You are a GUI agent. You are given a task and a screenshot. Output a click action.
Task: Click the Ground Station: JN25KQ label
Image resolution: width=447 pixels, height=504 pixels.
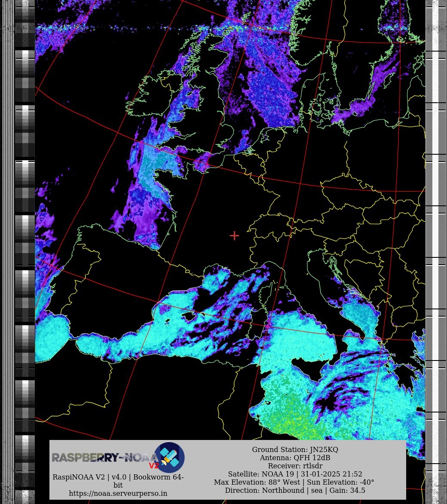[x=295, y=449]
